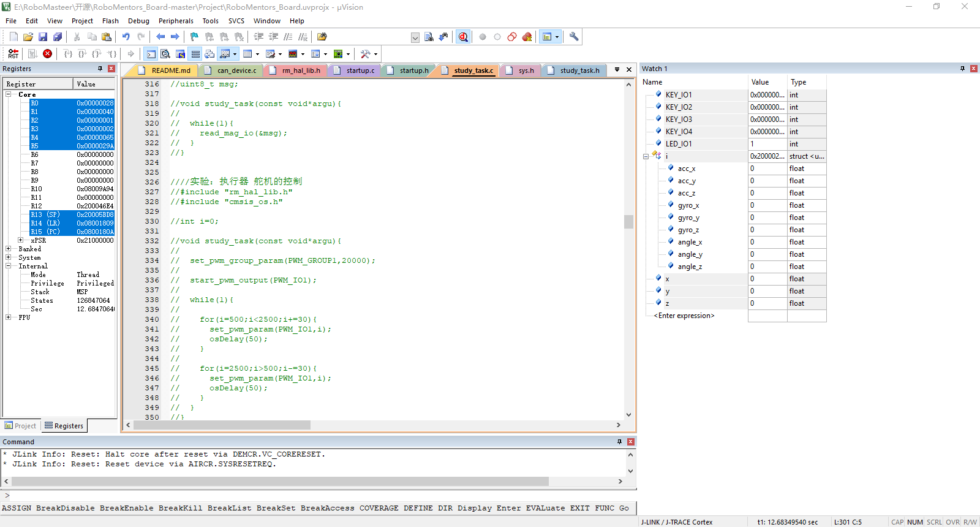Step out of current function
This screenshot has height=527, width=980.
97,54
